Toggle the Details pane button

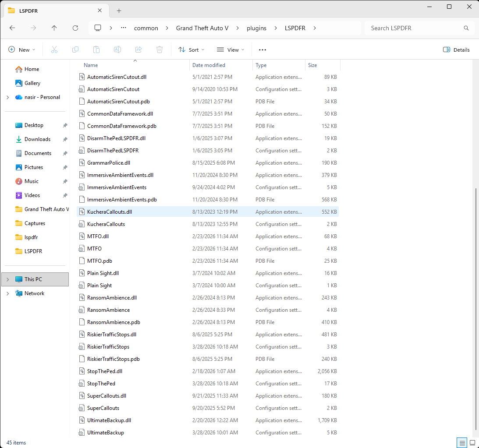click(x=456, y=50)
